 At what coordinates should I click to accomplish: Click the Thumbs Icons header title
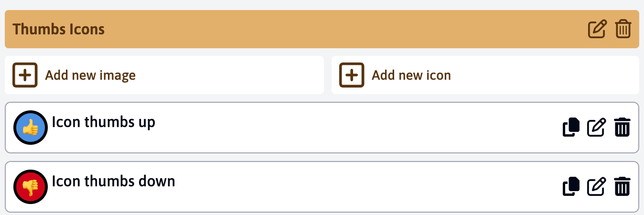(x=59, y=29)
